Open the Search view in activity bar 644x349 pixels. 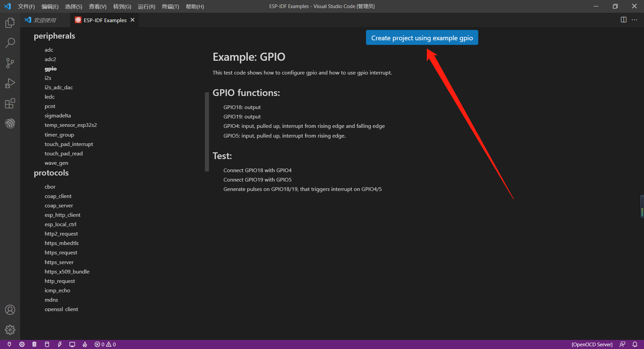point(10,43)
